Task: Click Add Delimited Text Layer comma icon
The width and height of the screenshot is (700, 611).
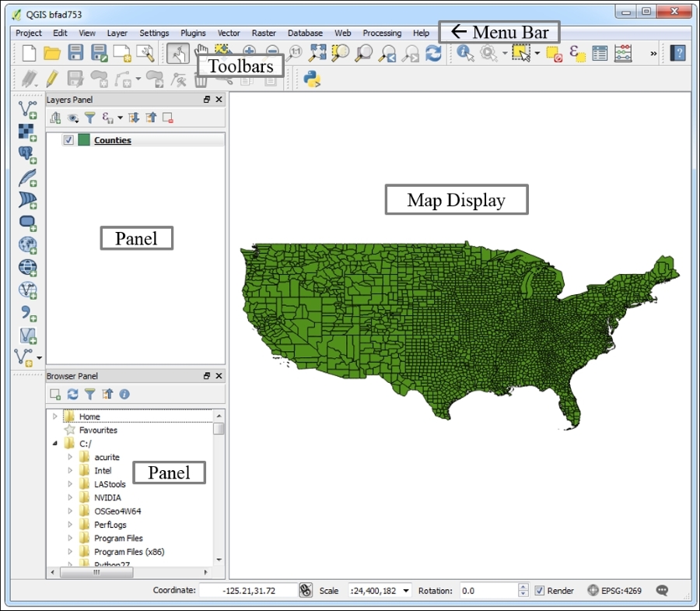Action: [x=28, y=313]
